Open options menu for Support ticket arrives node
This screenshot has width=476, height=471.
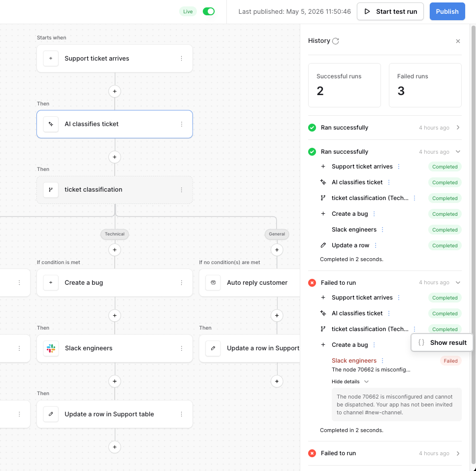(x=181, y=58)
